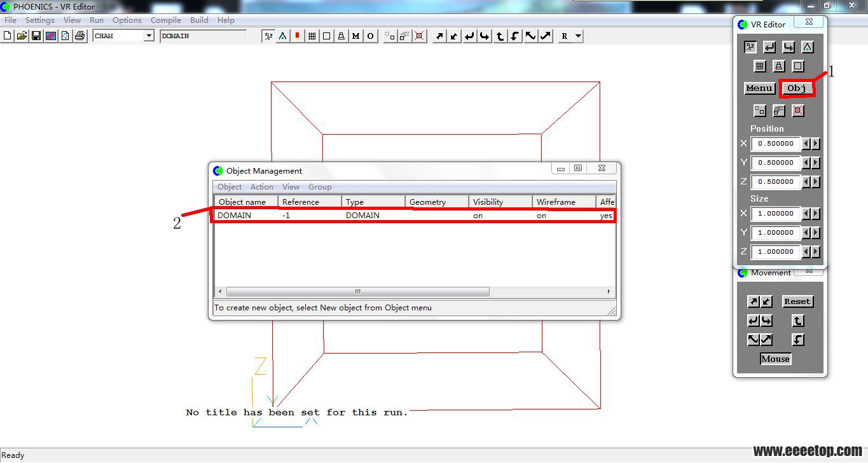868x463 pixels.
Task: Open Group menu in Object Management window
Action: [320, 187]
